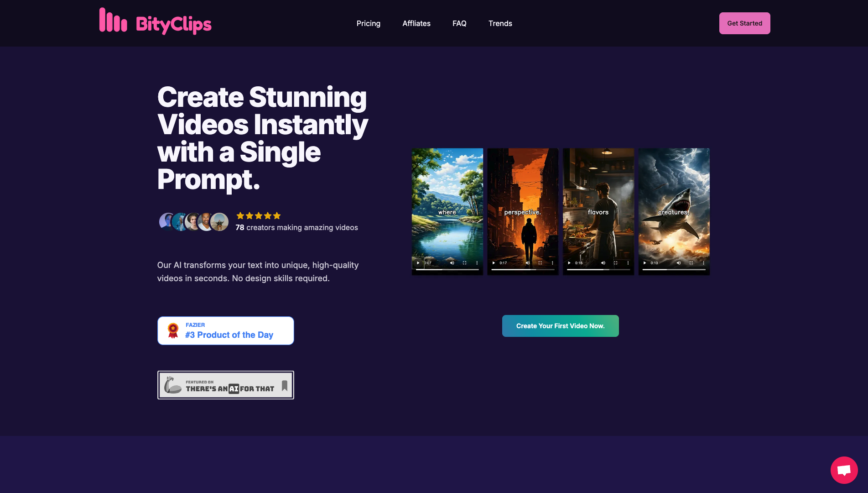
Task: Mute the river landscape video
Action: coord(452,263)
